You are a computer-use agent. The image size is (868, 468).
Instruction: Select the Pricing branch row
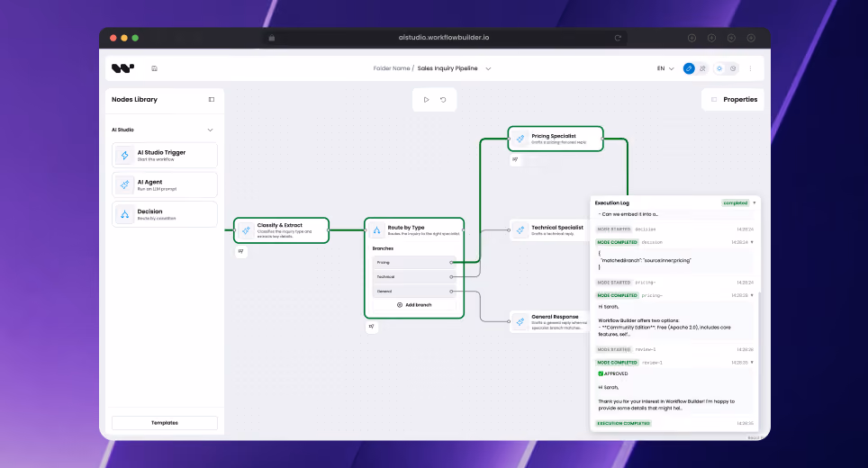click(413, 262)
